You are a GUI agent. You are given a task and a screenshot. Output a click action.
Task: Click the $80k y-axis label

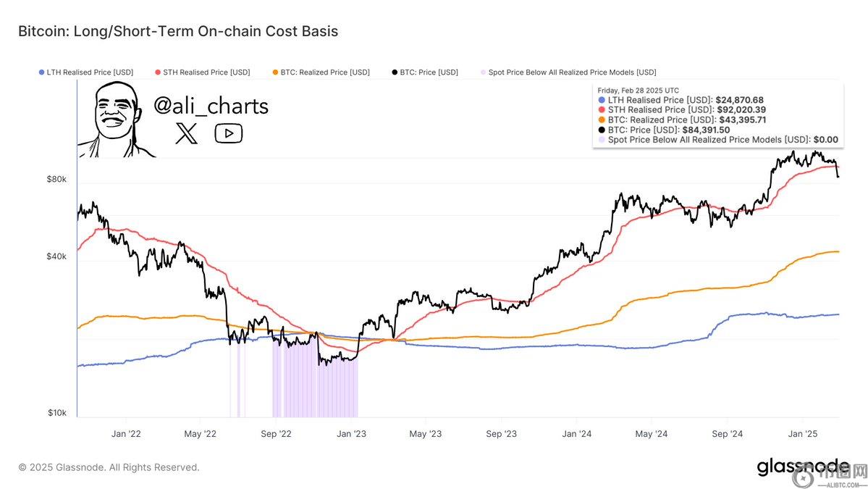click(x=57, y=179)
